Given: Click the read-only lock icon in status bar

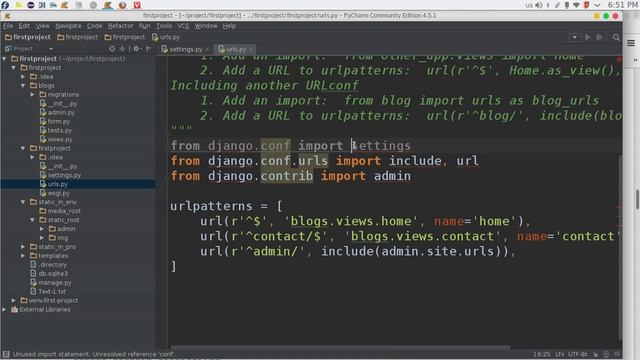Looking at the screenshot, I should (596, 355).
